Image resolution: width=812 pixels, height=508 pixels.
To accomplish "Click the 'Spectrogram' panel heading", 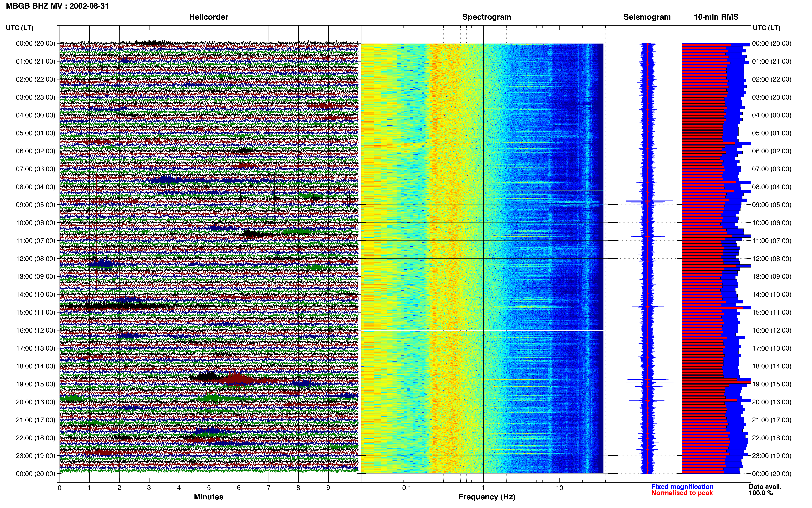I will [x=487, y=17].
